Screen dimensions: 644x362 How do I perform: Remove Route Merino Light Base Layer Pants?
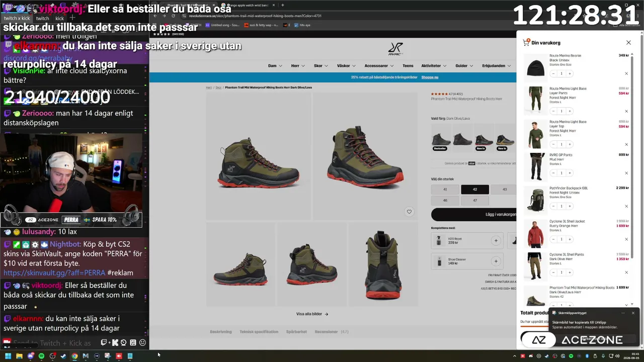tap(626, 111)
